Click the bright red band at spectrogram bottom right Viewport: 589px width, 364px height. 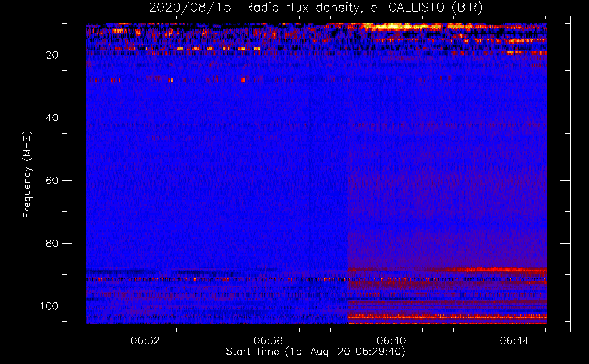[x=447, y=317]
